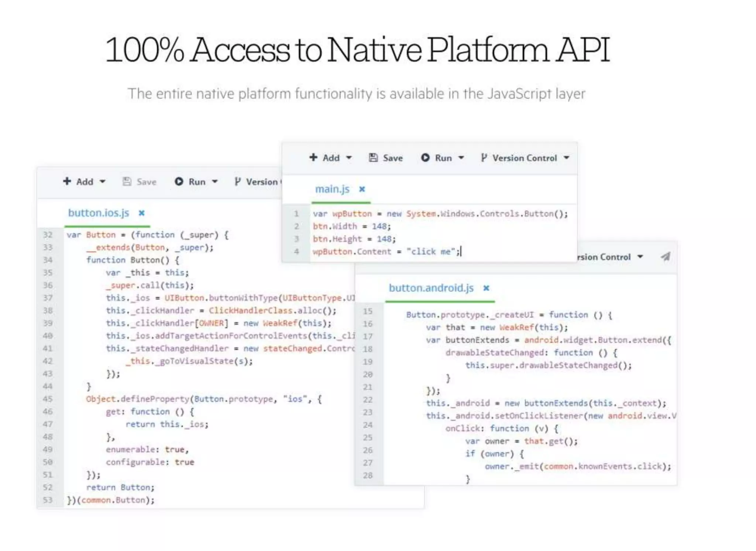Viewport: 756px width, 551px height.
Task: Click the grayed Save disk icon in button.ios.js window
Action: pos(127,181)
